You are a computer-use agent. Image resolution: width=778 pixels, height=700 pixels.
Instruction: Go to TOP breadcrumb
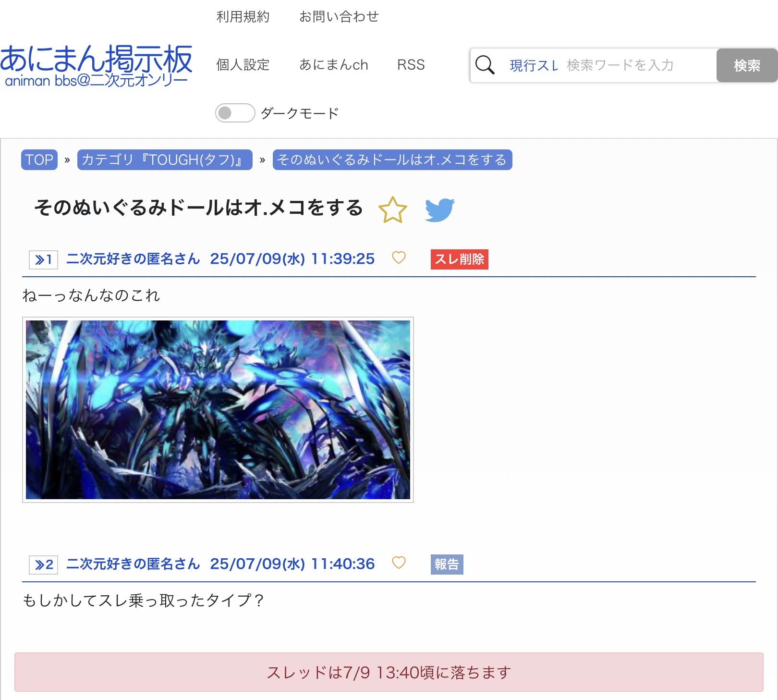39,160
